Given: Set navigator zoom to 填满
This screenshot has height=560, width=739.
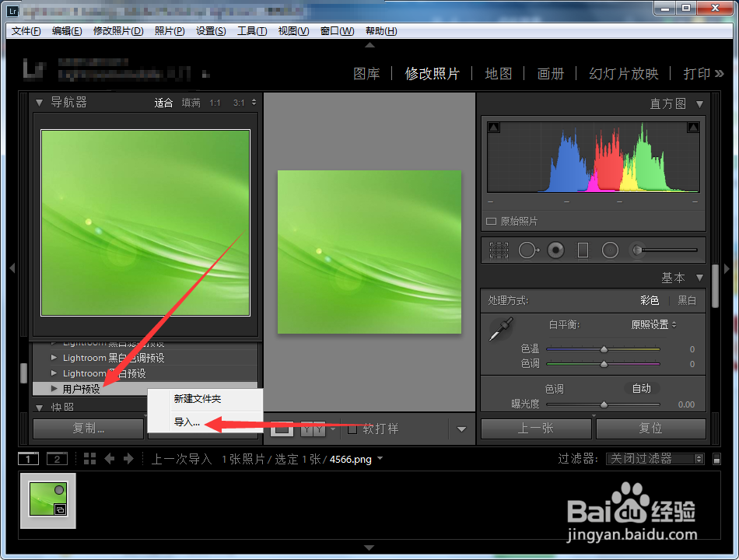Looking at the screenshot, I should pos(191,103).
